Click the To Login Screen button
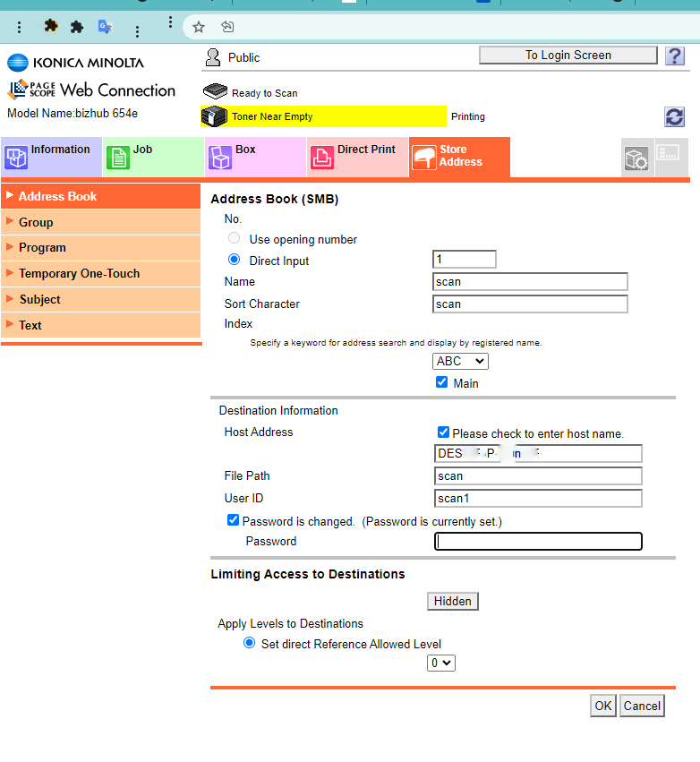Viewport: 700px width, 762px height. tap(568, 55)
